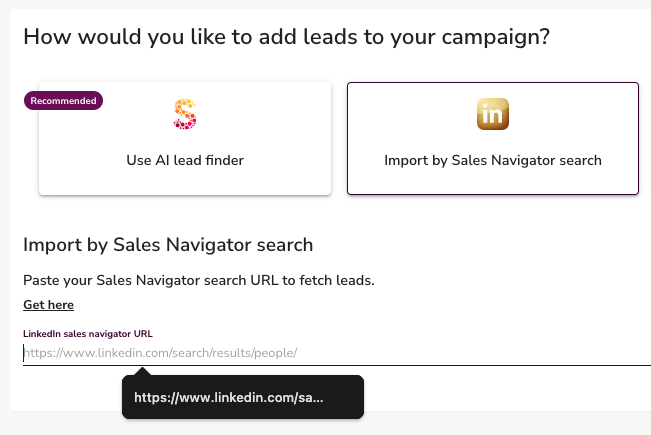Click the word "campaign?" in the heading
This screenshot has height=435, width=651.
tap(502, 38)
